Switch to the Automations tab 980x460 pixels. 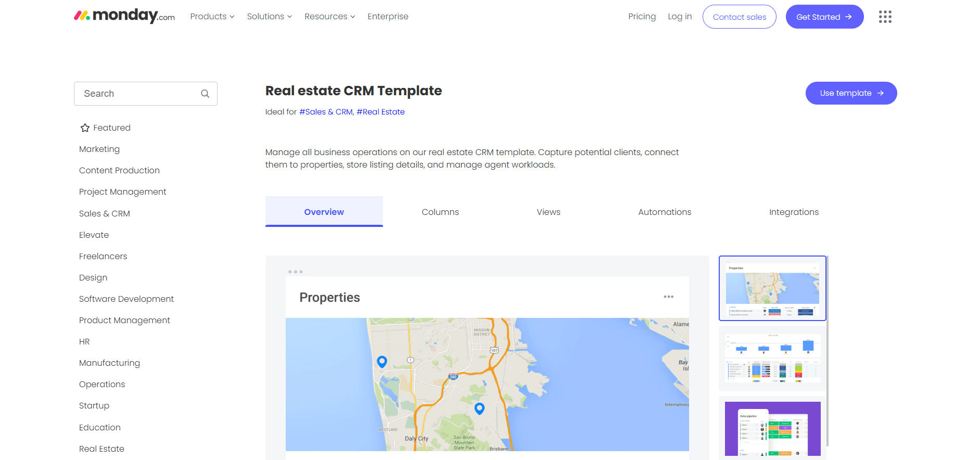coord(665,212)
